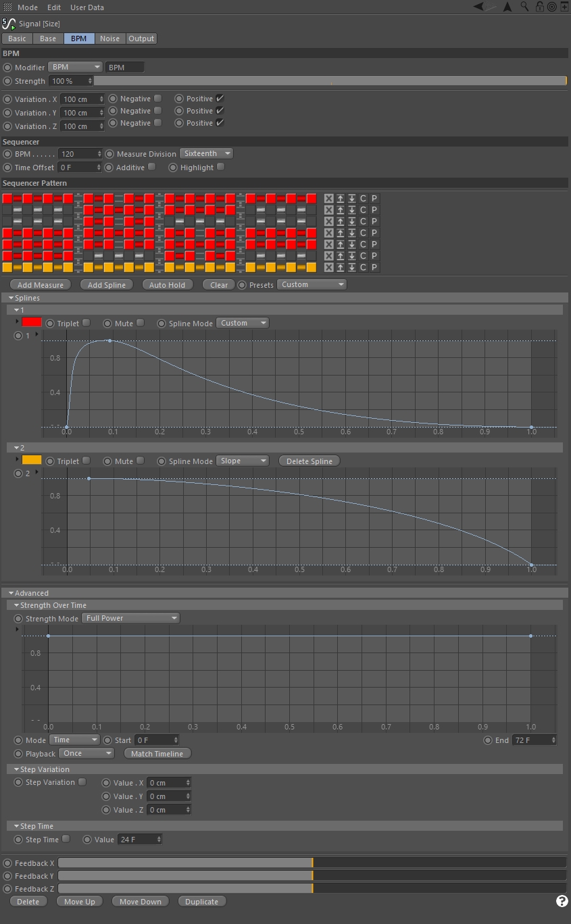Click the keyframe dot beside spline 1 graph
571x924 pixels.
click(18, 336)
